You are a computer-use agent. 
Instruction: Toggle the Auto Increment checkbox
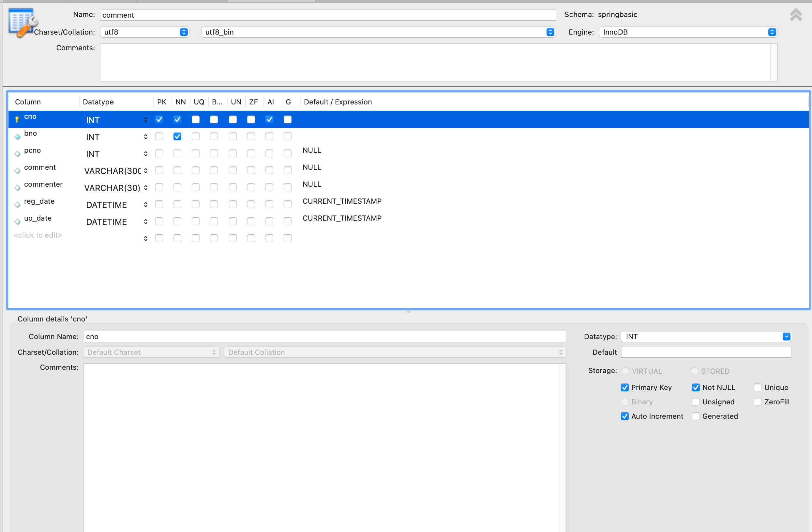click(x=624, y=416)
